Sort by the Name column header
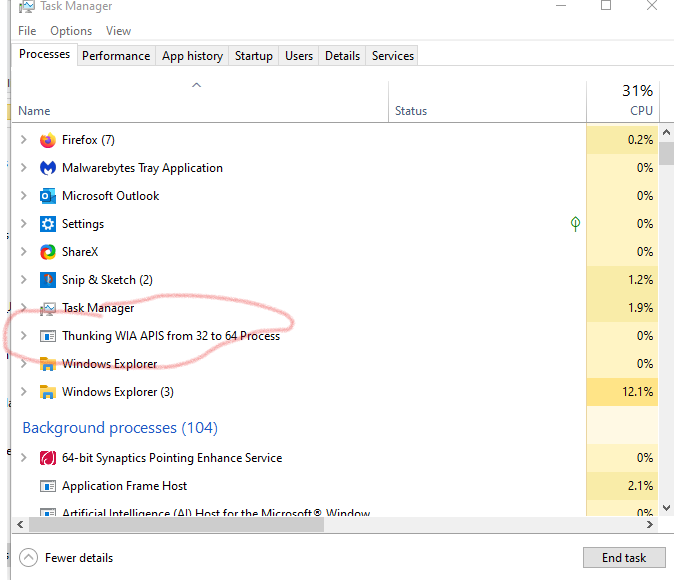674x580 pixels. tap(200, 101)
